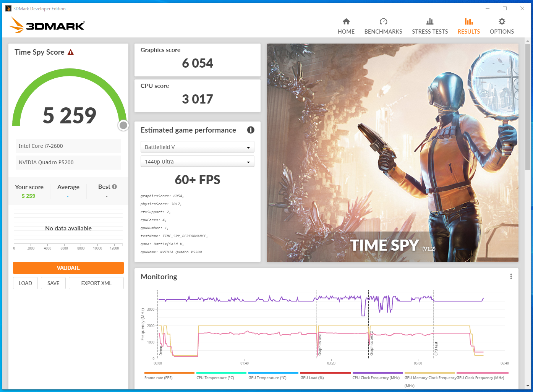Screen dimensions: 533x392
Task: Click the 3DMark title bar app icon
Action: pyautogui.click(x=8, y=8)
